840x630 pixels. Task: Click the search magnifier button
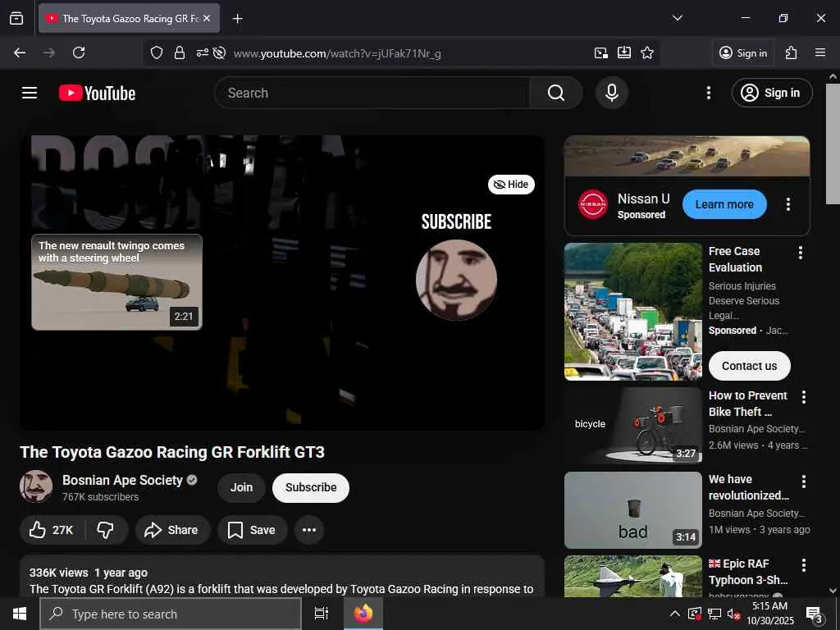click(555, 93)
